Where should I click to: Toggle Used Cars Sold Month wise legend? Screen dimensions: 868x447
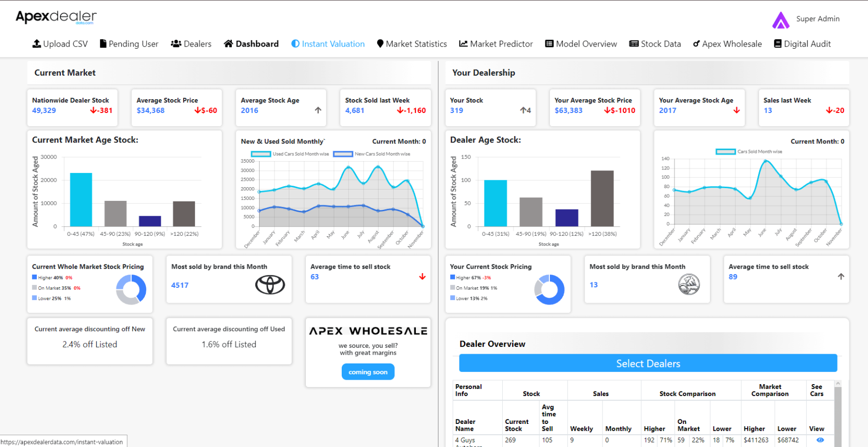click(x=290, y=154)
